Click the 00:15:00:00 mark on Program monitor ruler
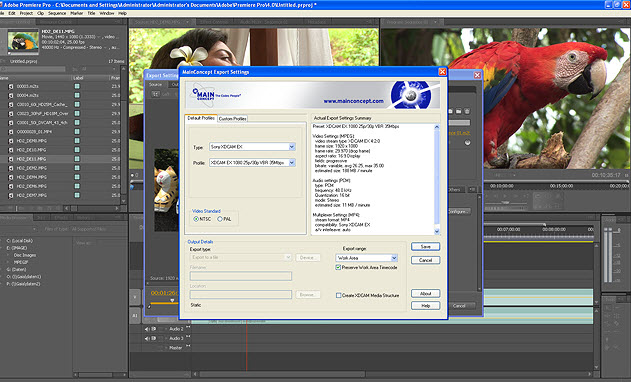The width and height of the screenshot is (631, 382). point(561,186)
